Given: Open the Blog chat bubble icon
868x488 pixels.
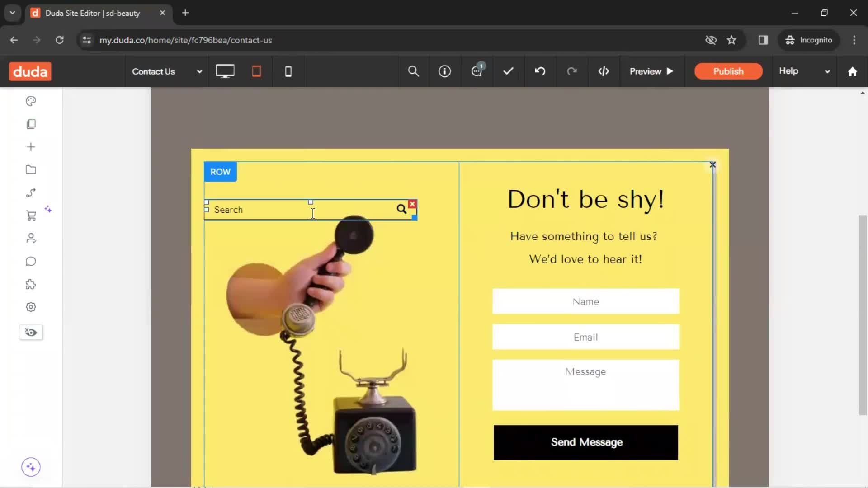Looking at the screenshot, I should pyautogui.click(x=31, y=262).
